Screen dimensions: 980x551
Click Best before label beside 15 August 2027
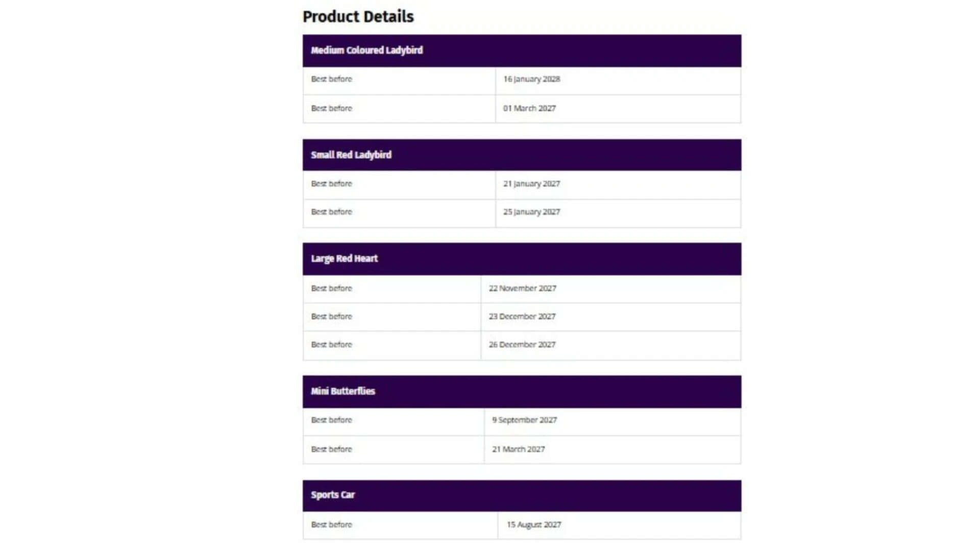click(x=331, y=524)
